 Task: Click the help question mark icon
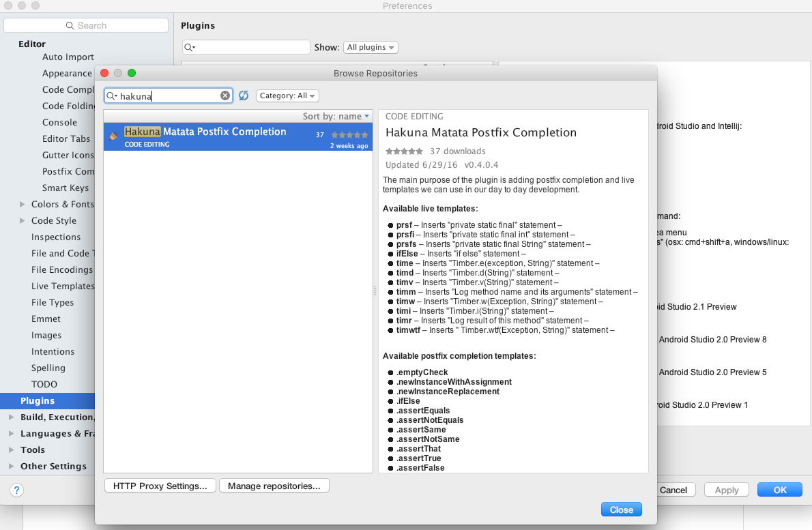[x=16, y=490]
